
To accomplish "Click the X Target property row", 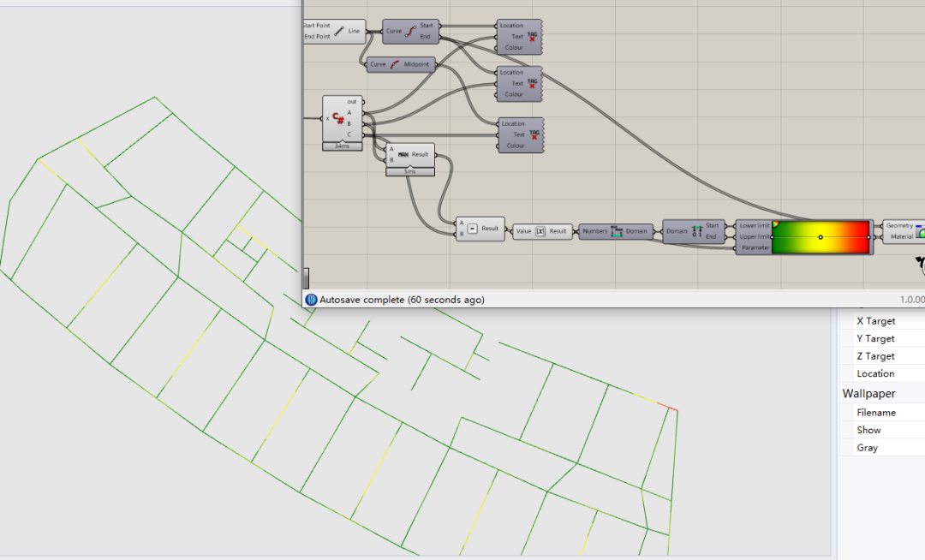I will coord(882,321).
